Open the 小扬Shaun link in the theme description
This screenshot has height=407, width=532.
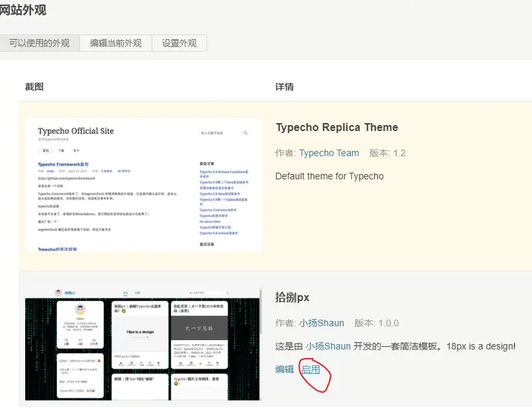point(328,346)
